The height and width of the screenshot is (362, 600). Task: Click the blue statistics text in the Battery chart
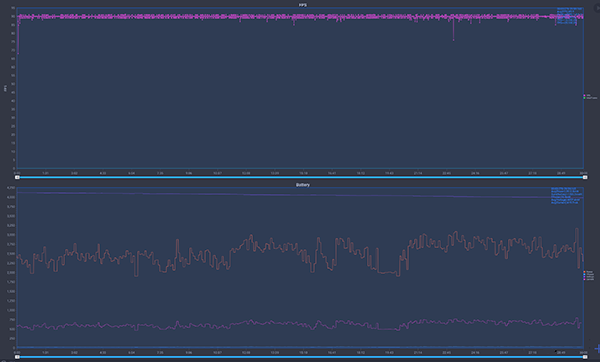[566, 196]
